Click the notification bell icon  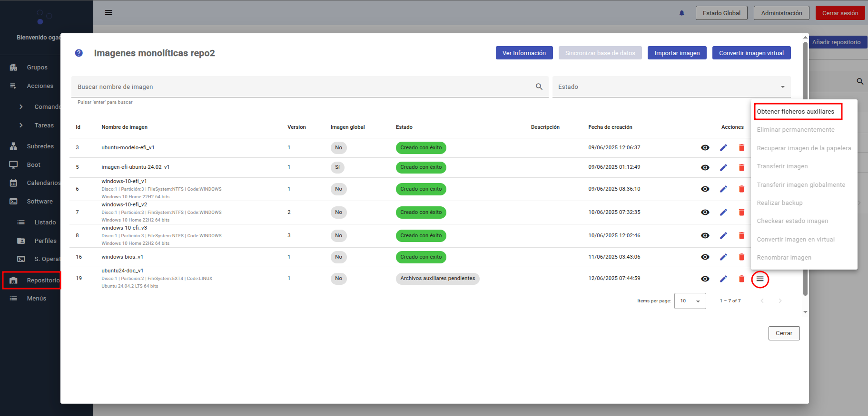(x=681, y=13)
